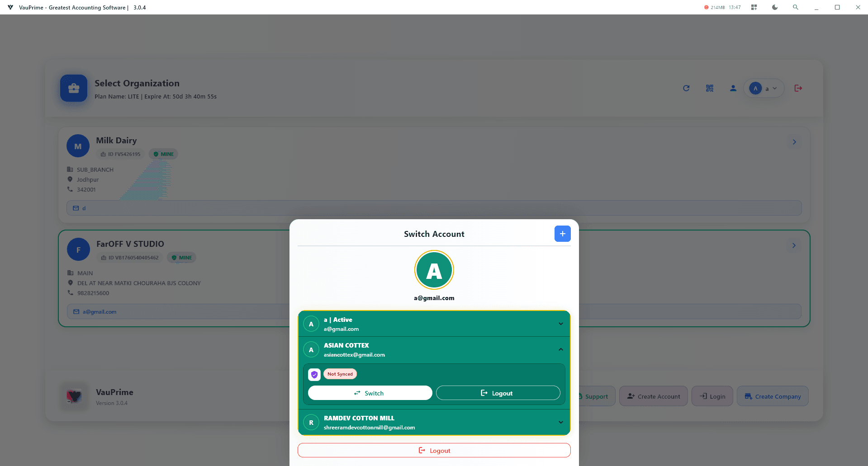Click the large green A avatar in Switch Account
868x466 pixels.
point(434,270)
